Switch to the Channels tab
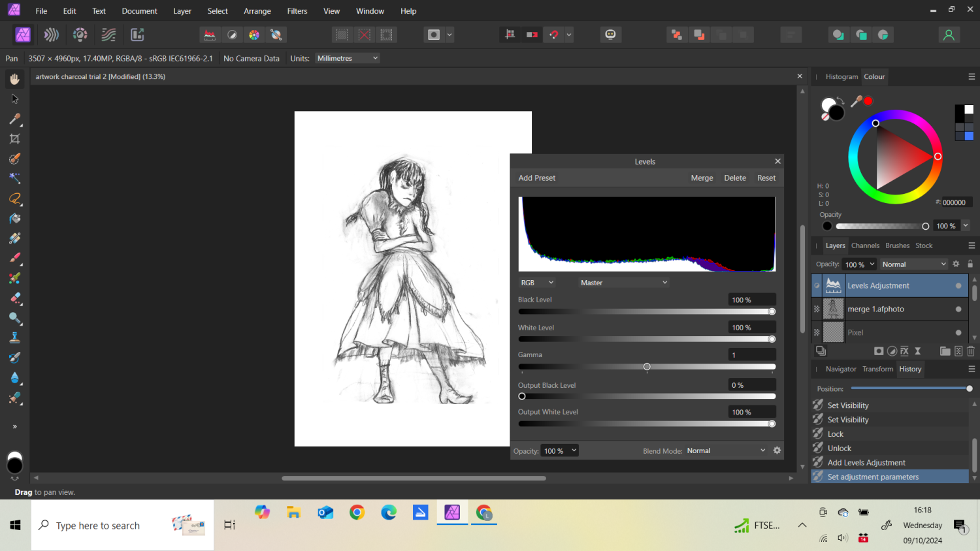The height and width of the screenshot is (551, 980). coord(865,245)
